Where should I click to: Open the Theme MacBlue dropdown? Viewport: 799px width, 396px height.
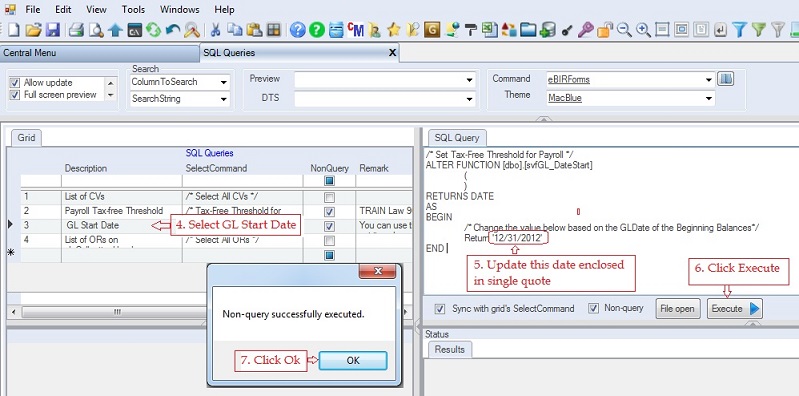pos(709,98)
